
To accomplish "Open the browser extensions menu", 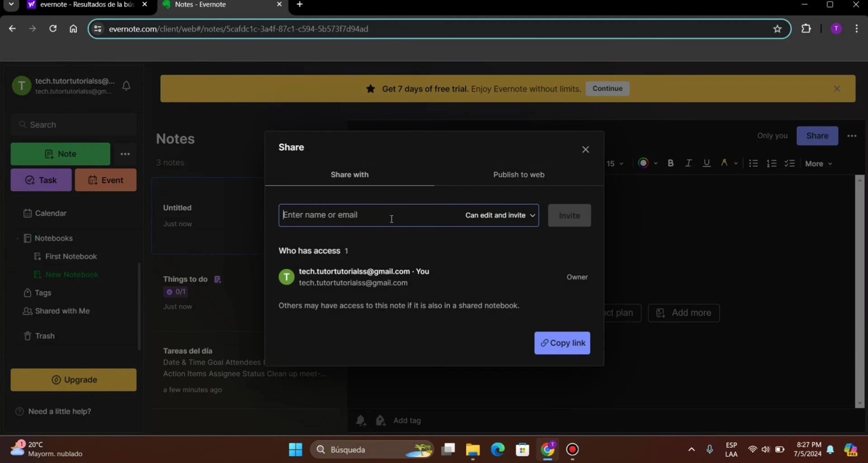I will (806, 28).
